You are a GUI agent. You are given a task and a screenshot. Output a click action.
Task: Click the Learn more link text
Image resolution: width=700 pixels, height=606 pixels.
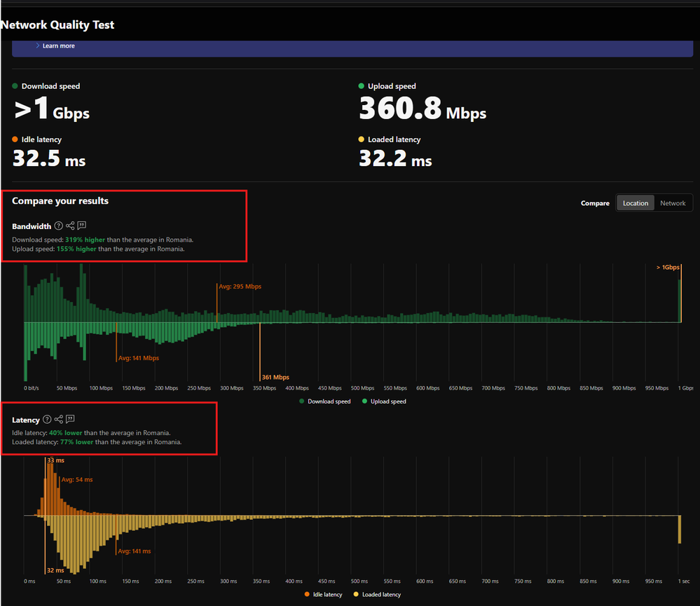58,46
